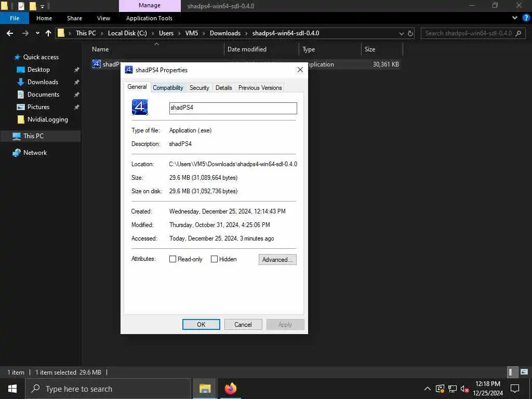Click OK in Properties dialog

[x=201, y=324]
